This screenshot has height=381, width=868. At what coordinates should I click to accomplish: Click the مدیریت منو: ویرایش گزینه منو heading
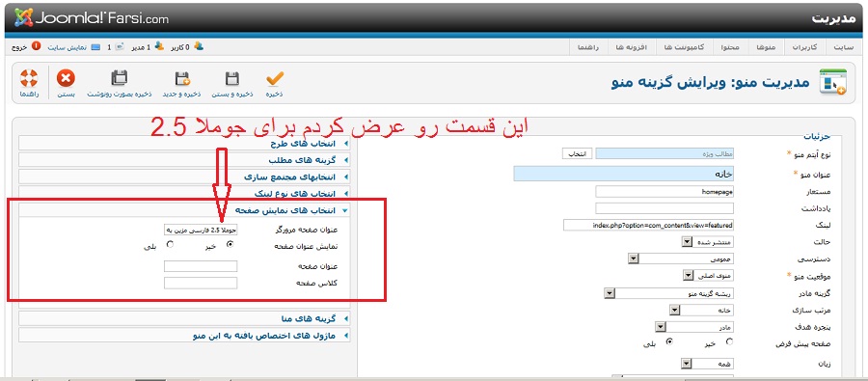710,83
